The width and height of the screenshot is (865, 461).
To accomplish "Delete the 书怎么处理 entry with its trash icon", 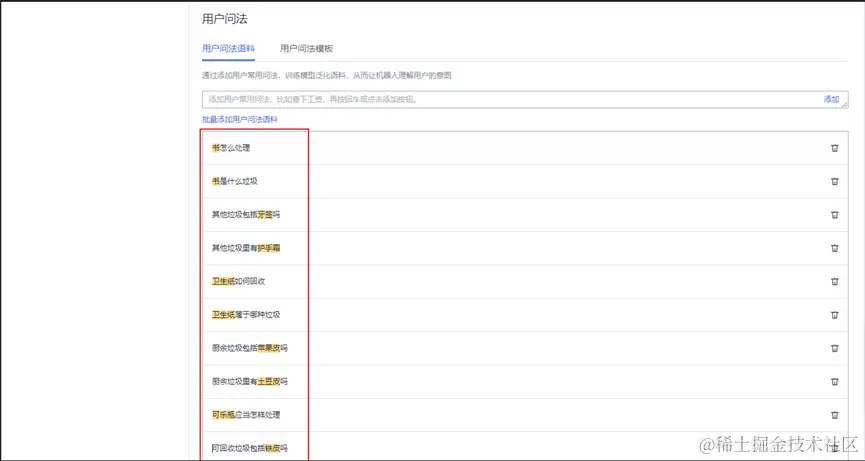I will pos(835,148).
